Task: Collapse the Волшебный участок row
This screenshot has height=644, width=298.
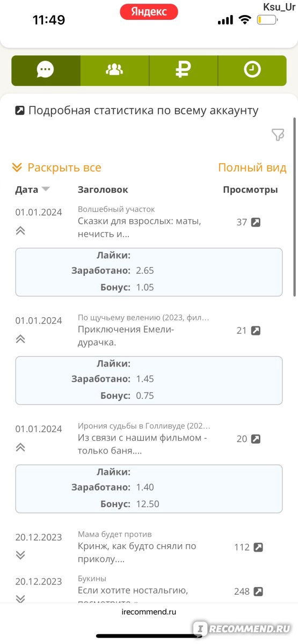Action: pyautogui.click(x=20, y=231)
